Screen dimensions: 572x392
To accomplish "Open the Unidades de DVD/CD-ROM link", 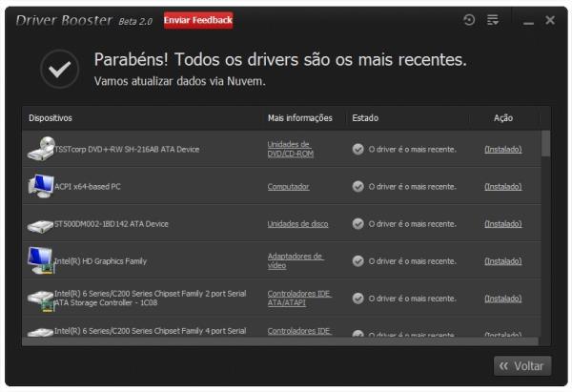I will (290, 149).
